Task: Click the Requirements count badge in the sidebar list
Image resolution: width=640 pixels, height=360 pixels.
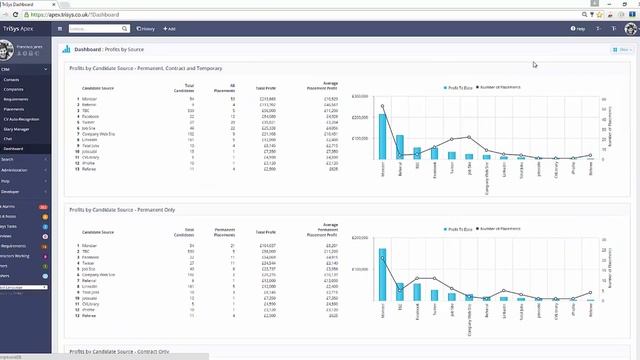Action: (44, 247)
